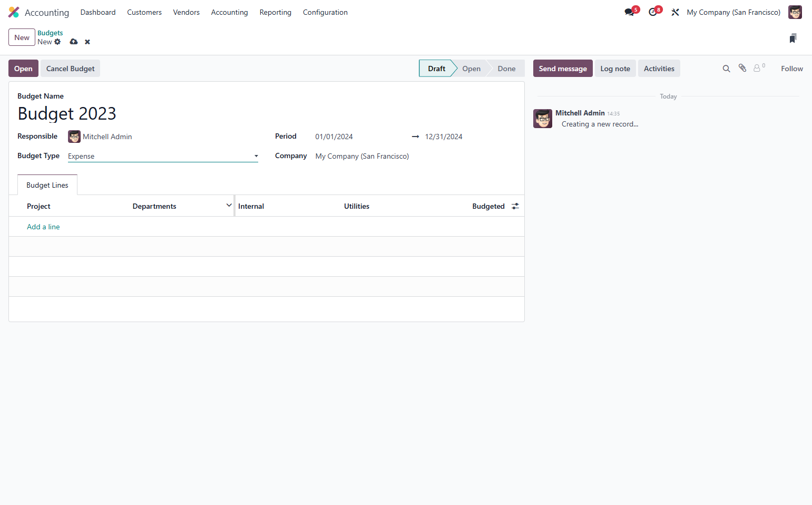Open the company switcher dropdown
Viewport: 812px width, 505px height.
tap(733, 12)
